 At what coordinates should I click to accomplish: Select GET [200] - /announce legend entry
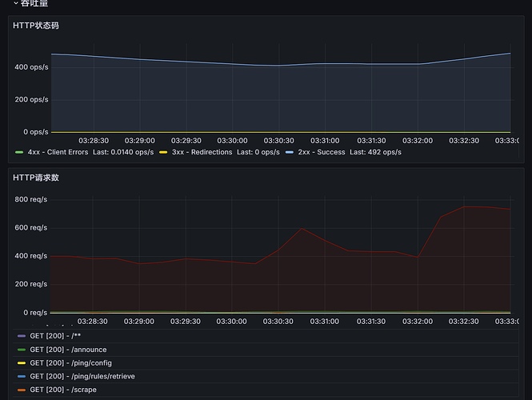point(68,350)
